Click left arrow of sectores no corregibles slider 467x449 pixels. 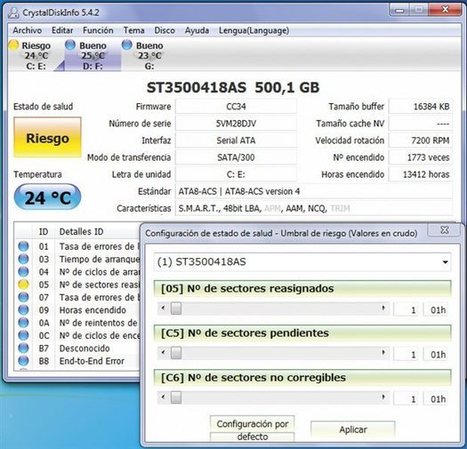pyautogui.click(x=163, y=397)
